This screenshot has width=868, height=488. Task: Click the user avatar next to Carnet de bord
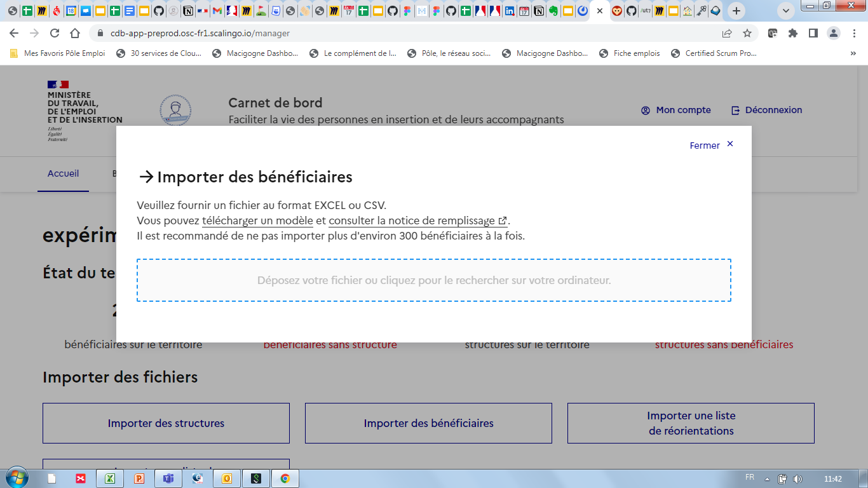click(x=175, y=109)
